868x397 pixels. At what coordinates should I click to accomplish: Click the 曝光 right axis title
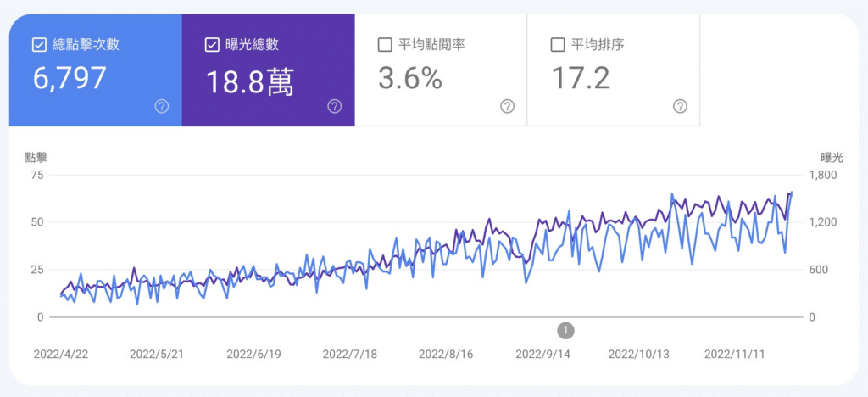pos(832,157)
